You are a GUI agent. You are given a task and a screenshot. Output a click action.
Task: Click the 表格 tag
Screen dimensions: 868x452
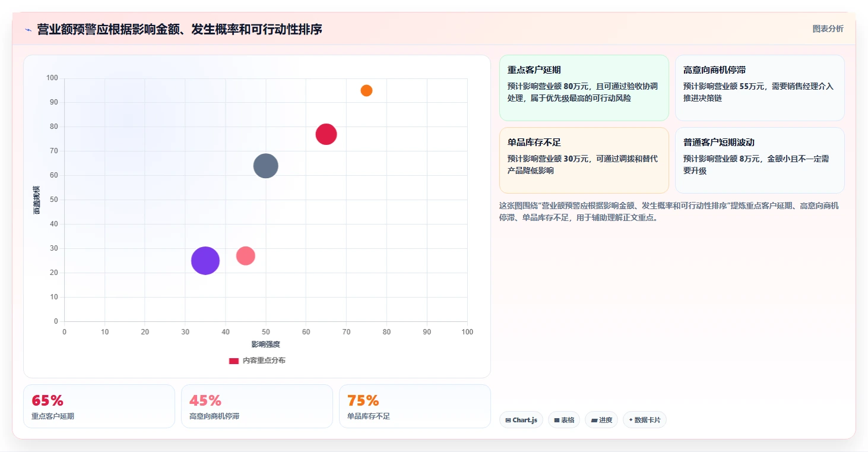(564, 420)
